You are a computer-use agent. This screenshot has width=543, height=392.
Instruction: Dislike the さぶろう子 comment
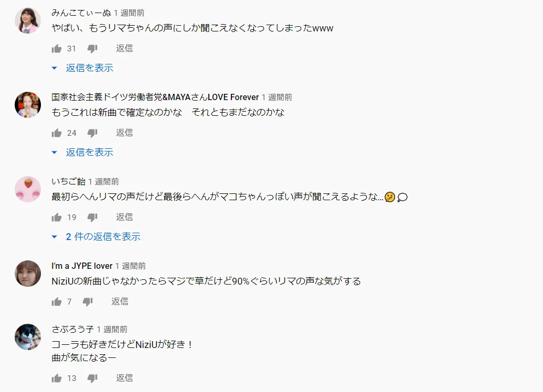[x=92, y=378]
